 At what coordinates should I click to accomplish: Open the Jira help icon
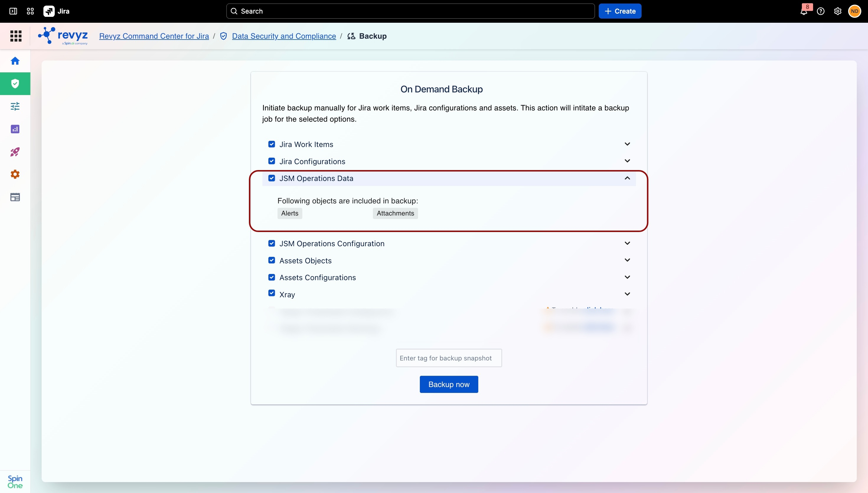(820, 11)
